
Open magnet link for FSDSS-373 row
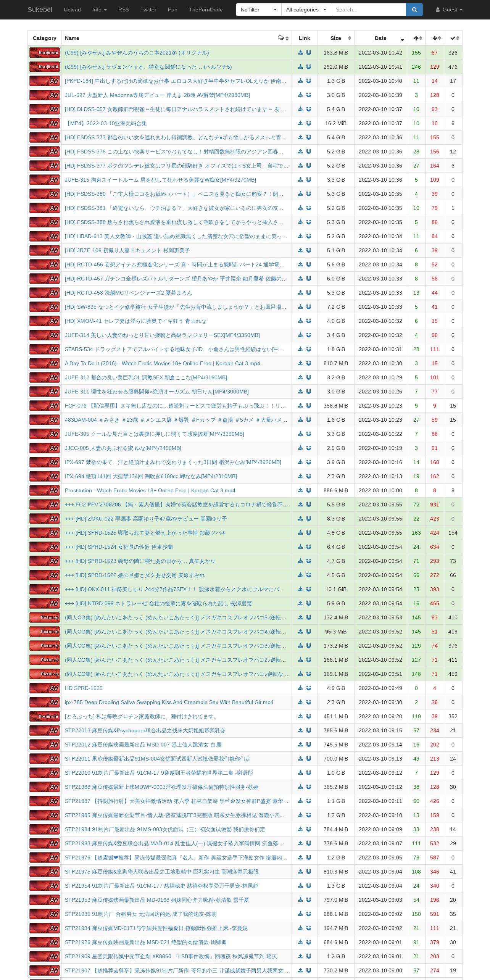click(309, 137)
